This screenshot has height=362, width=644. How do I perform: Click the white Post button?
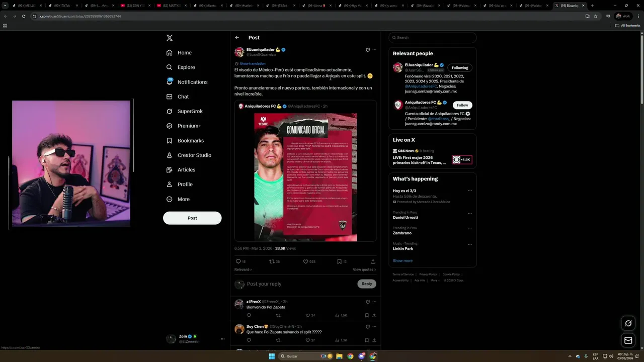(x=192, y=218)
